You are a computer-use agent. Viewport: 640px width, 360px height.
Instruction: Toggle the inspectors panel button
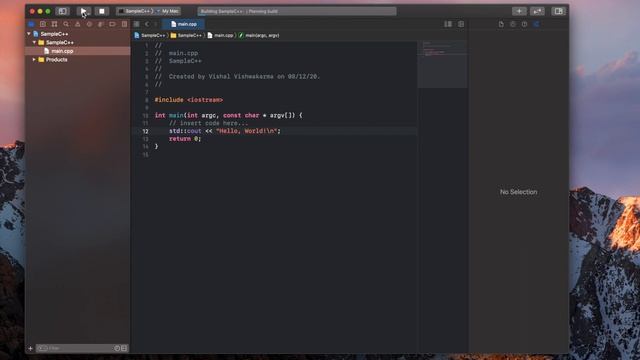click(x=558, y=11)
